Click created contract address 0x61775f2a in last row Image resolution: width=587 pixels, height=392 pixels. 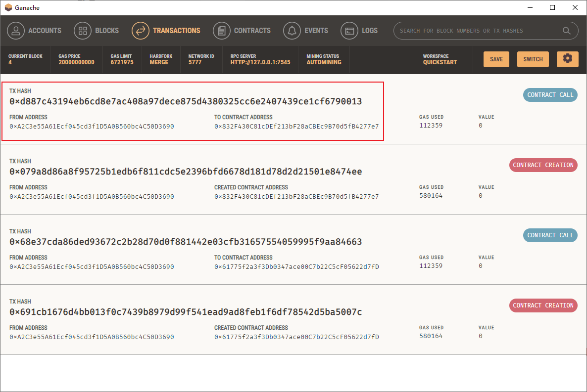point(296,337)
